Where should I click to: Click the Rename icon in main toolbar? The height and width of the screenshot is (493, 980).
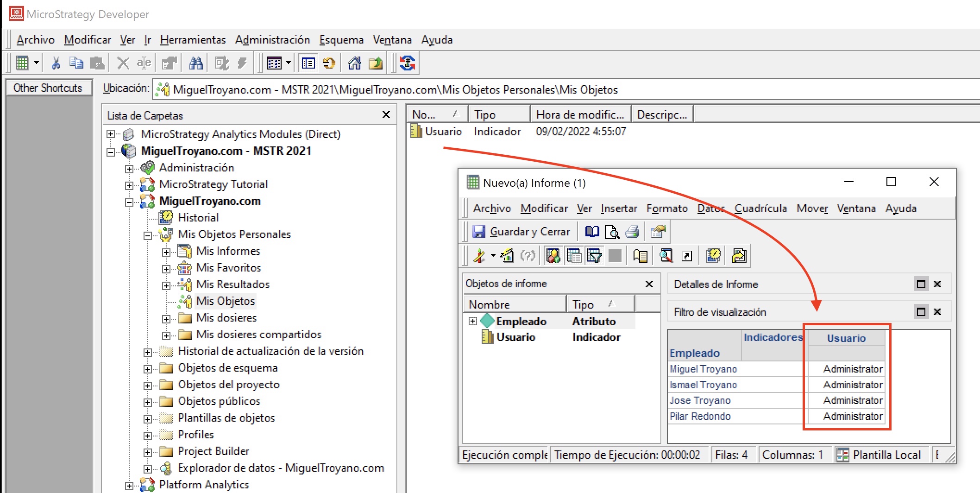pyautogui.click(x=144, y=63)
